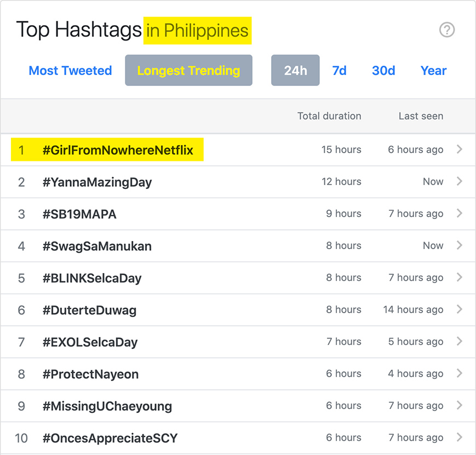
Task: Open the #SB19MAPA hashtag link
Action: (x=79, y=214)
